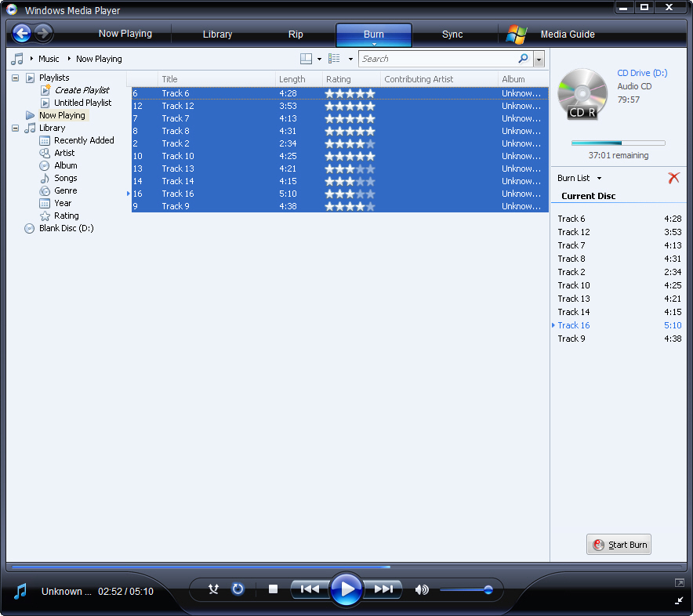
Task: Open the Now Playing tab
Action: [x=125, y=34]
